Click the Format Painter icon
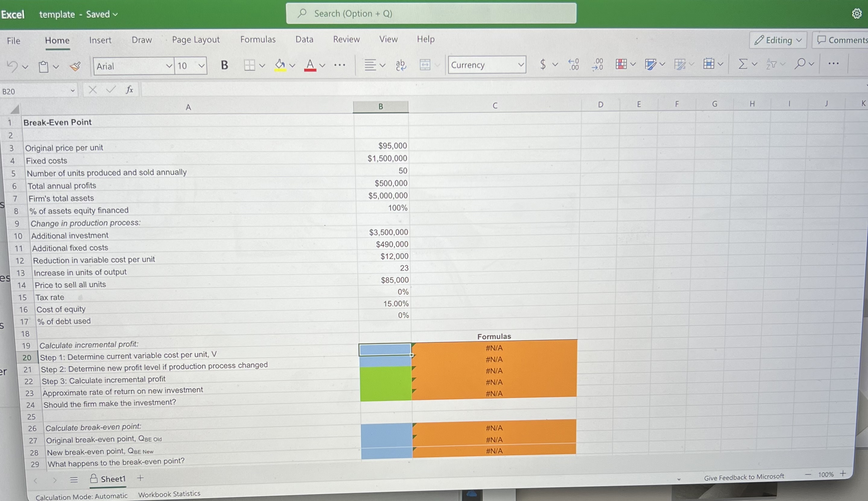868x501 pixels. pos(75,66)
